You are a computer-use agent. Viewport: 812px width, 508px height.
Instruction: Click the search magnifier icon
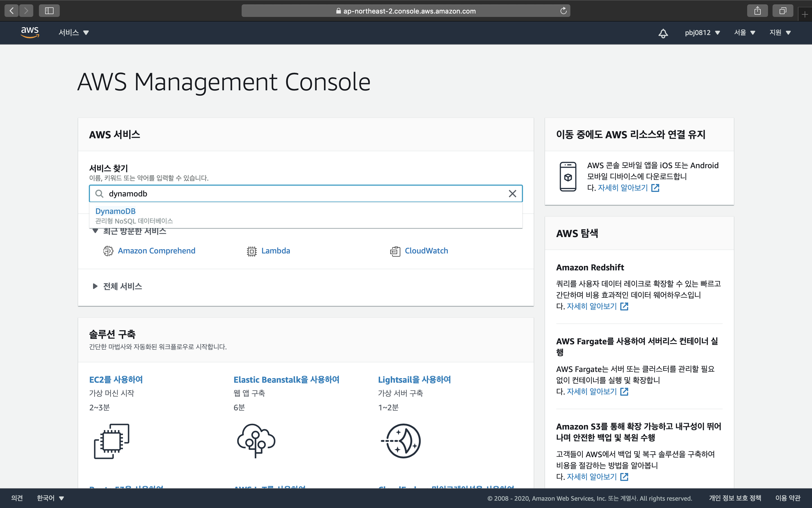click(99, 194)
